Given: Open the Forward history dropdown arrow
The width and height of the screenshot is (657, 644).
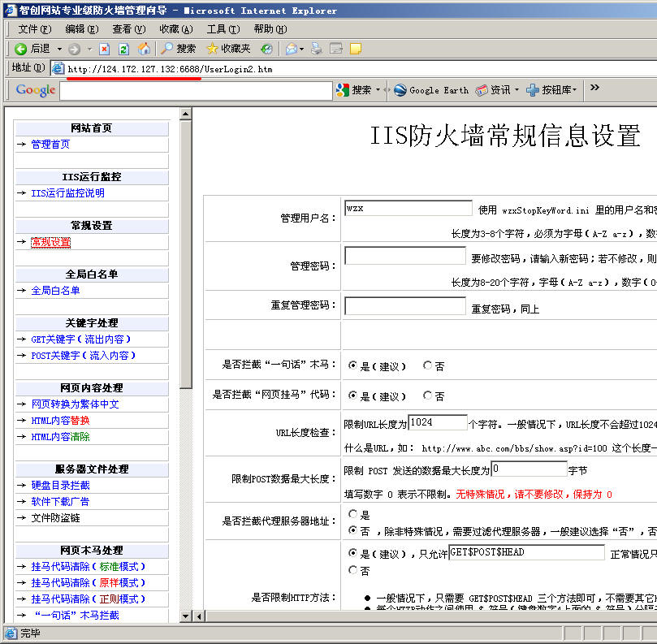Looking at the screenshot, I should pyautogui.click(x=89, y=49).
